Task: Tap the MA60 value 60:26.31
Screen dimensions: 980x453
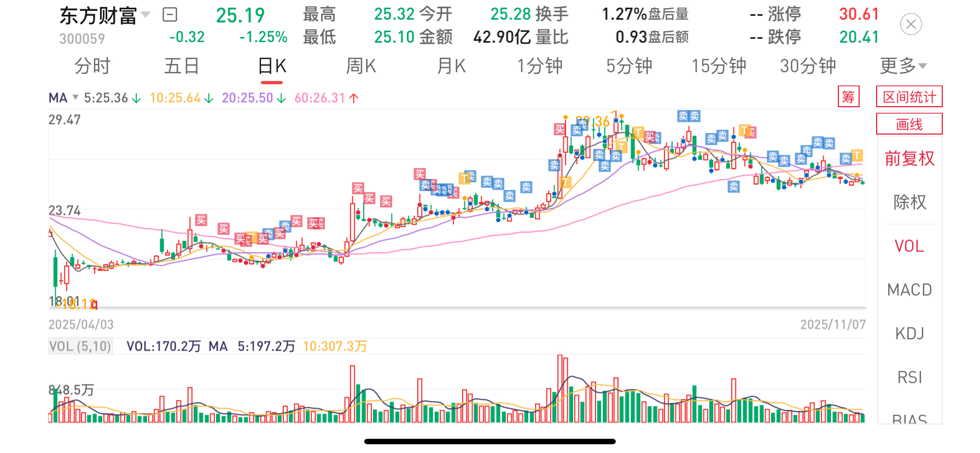Action: 320,98
